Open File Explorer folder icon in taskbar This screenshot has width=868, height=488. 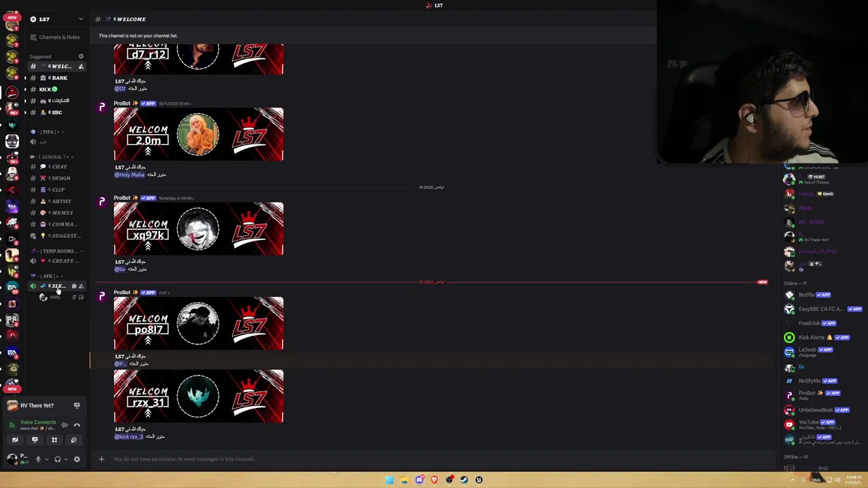point(404,480)
